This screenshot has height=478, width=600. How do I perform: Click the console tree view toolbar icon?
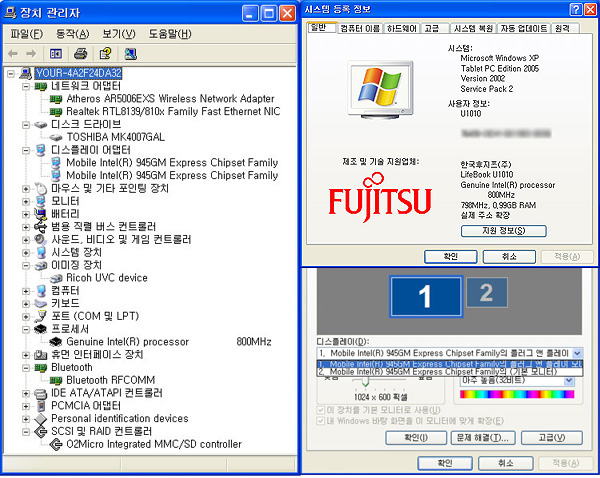[x=56, y=54]
